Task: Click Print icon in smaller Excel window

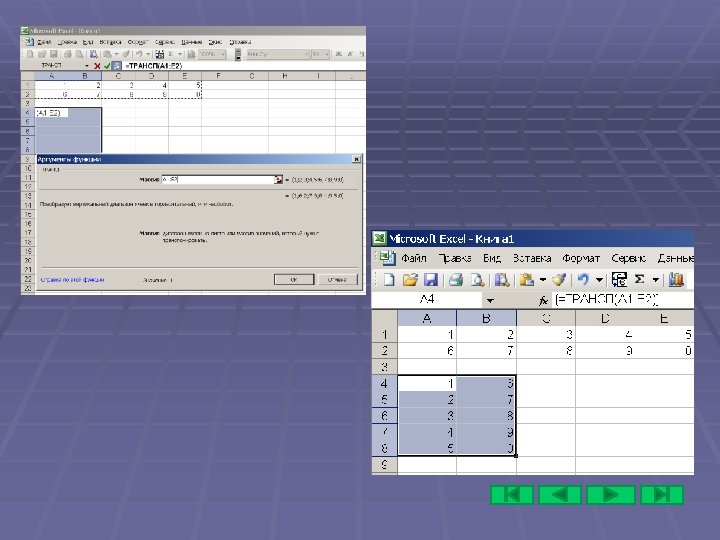Action: point(68,54)
